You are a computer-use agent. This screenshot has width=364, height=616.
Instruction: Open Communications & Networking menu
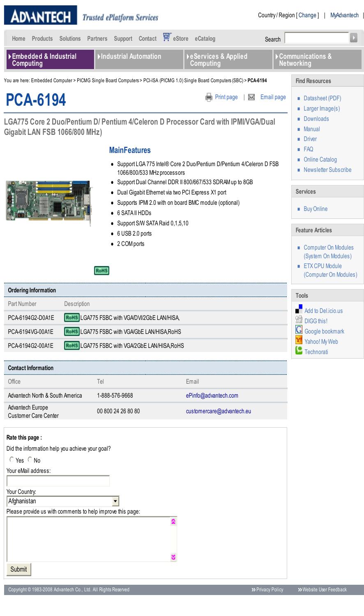click(x=317, y=60)
